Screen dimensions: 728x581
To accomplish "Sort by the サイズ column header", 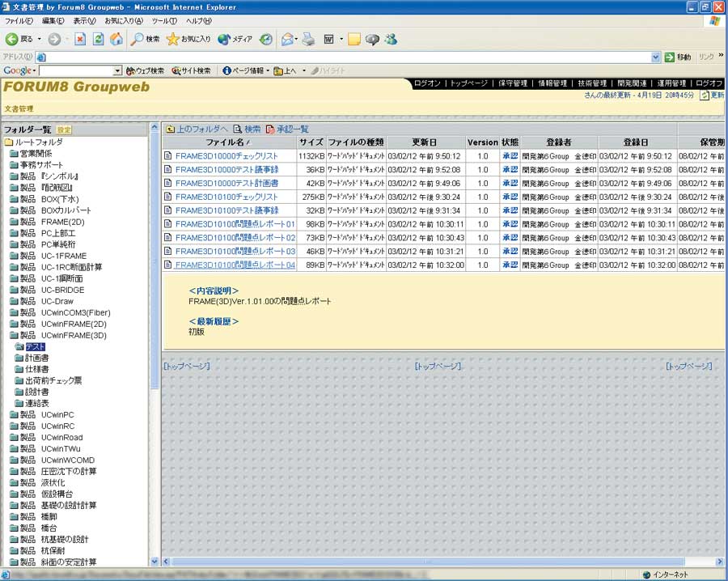I will [x=311, y=142].
